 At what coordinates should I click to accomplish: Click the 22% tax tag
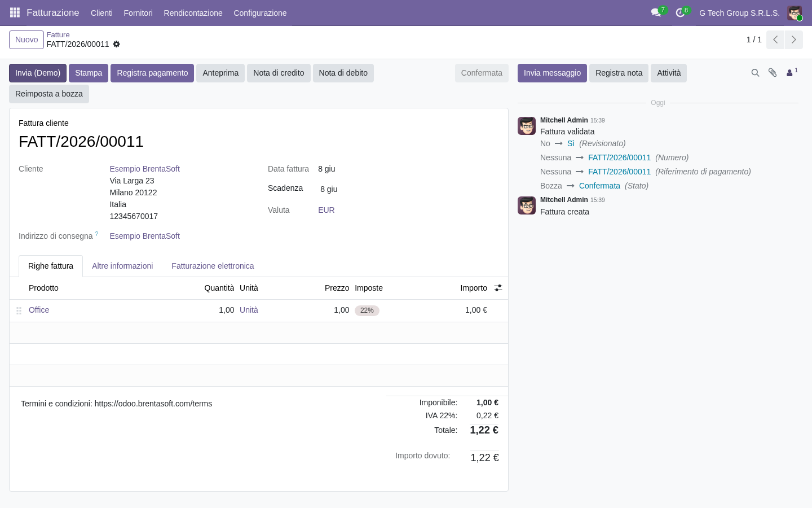coord(367,310)
